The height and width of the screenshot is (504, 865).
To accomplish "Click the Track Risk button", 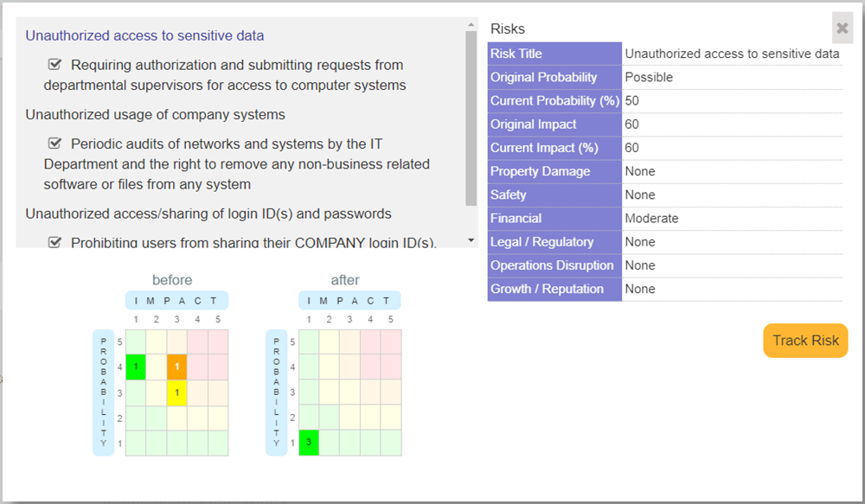I will tap(805, 341).
